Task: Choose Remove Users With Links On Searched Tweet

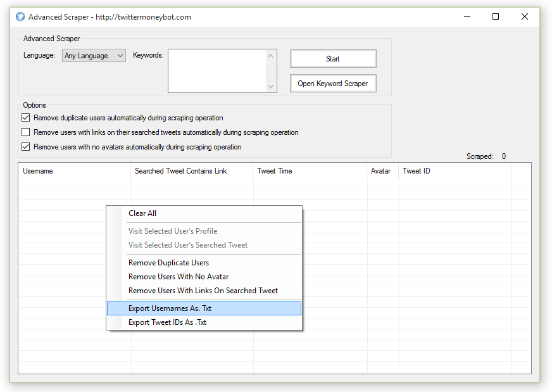Action: click(x=204, y=291)
